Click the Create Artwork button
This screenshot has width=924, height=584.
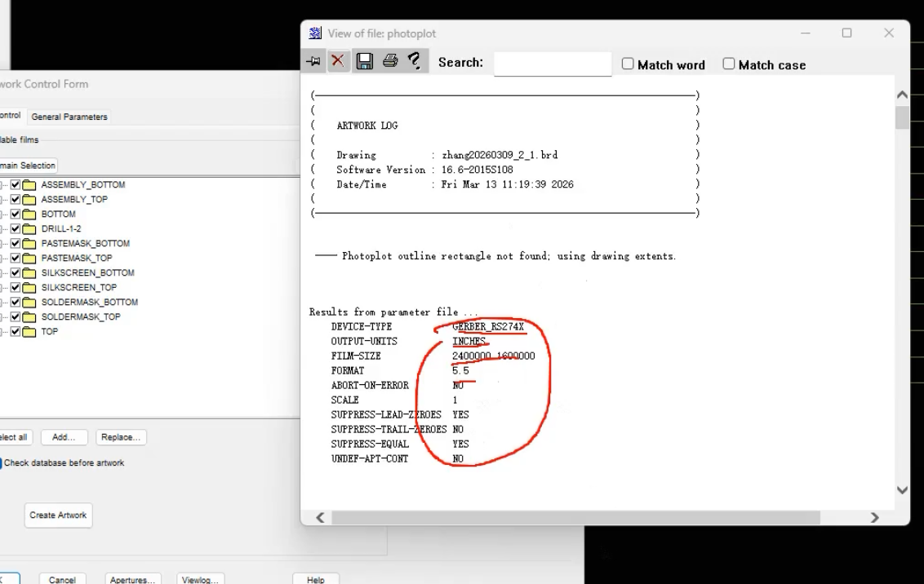(x=58, y=515)
